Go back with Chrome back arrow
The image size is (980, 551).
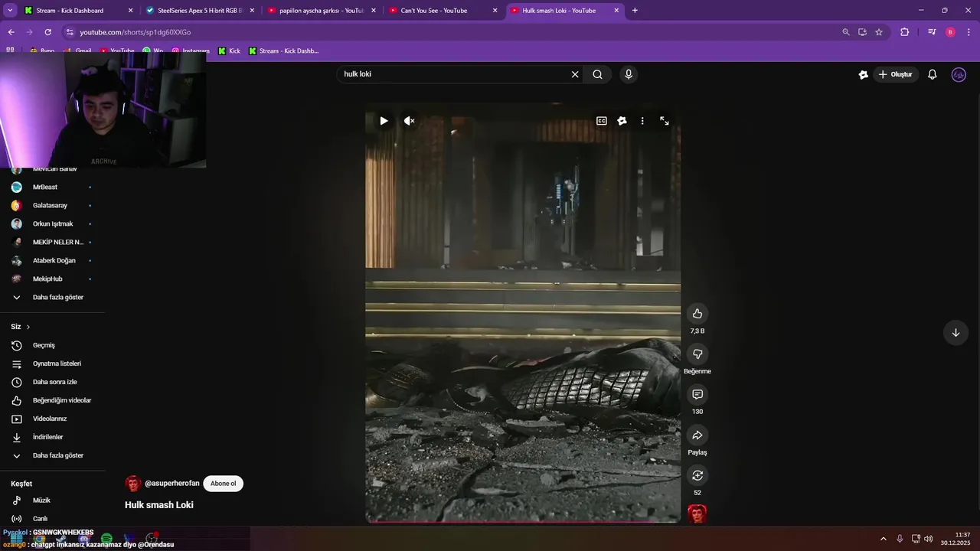point(11,32)
